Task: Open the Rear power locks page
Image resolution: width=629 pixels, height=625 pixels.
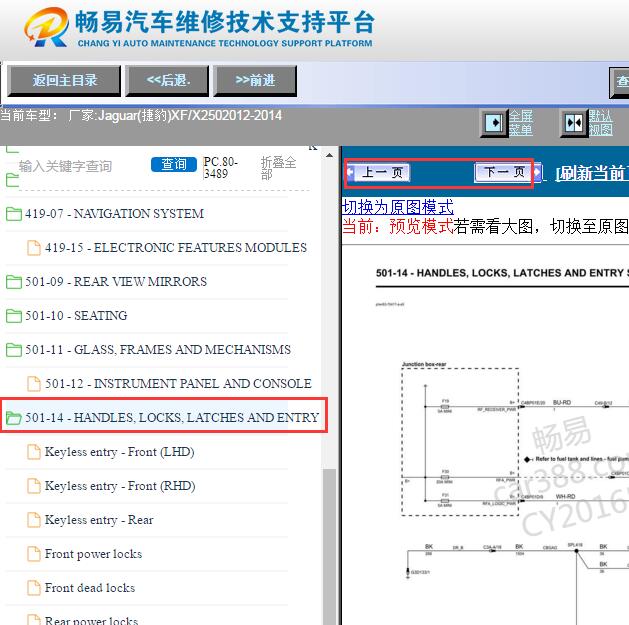Action: click(91, 620)
